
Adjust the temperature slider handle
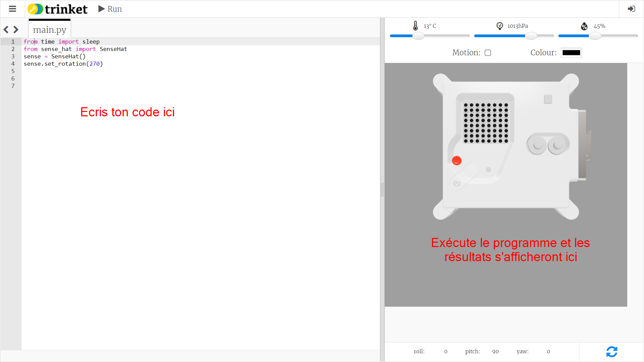point(418,36)
